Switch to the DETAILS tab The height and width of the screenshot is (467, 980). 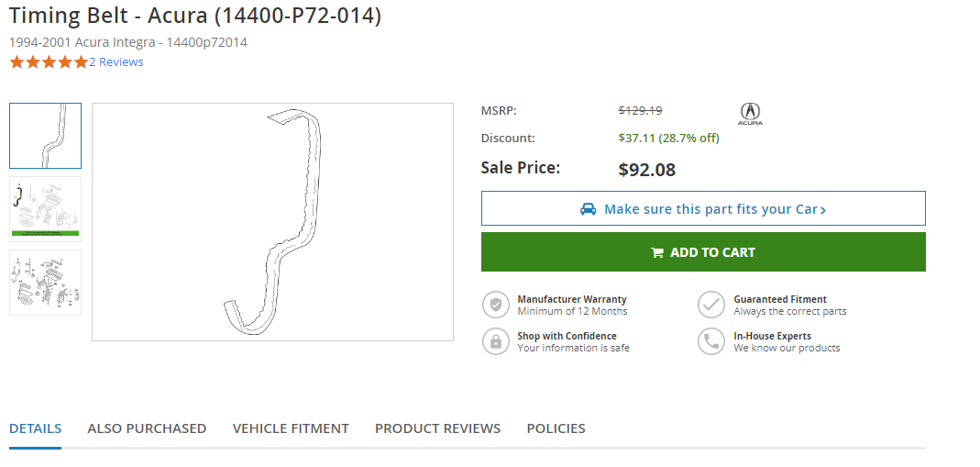(x=36, y=428)
